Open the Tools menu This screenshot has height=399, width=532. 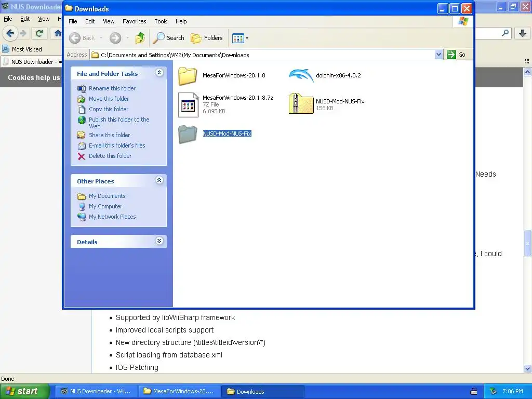[x=161, y=21]
